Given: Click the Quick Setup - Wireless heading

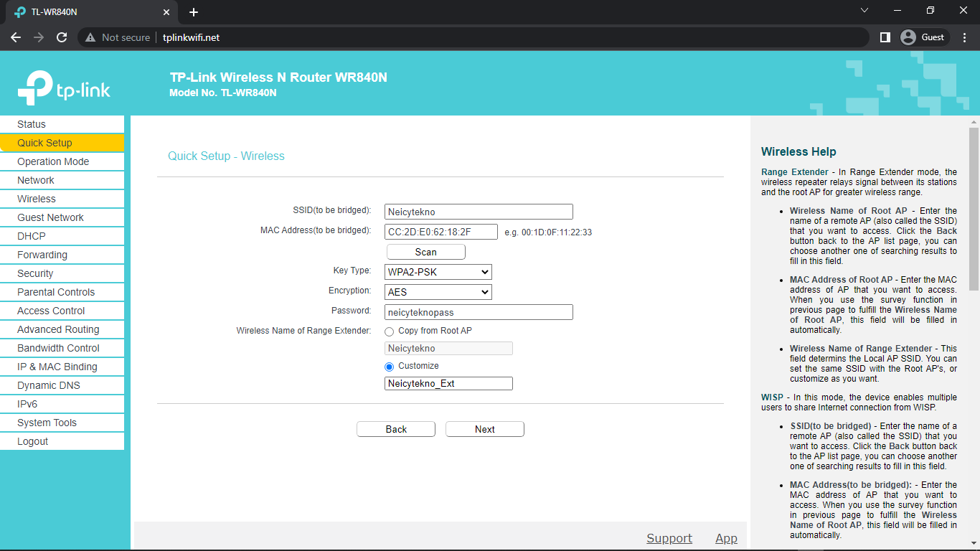Looking at the screenshot, I should tap(226, 156).
